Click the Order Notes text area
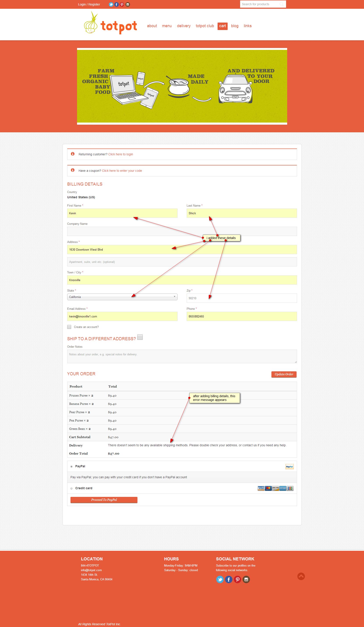364x627 pixels. click(x=182, y=356)
